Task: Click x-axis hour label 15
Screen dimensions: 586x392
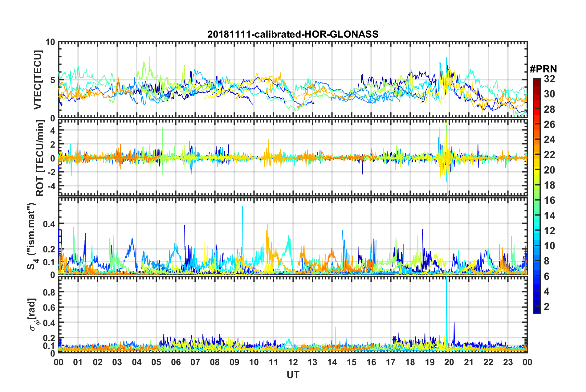Action: coord(352,362)
